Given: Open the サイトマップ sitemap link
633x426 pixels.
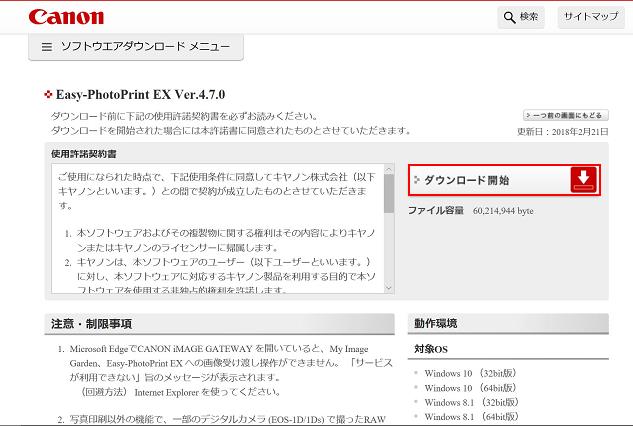Looking at the screenshot, I should (591, 17).
